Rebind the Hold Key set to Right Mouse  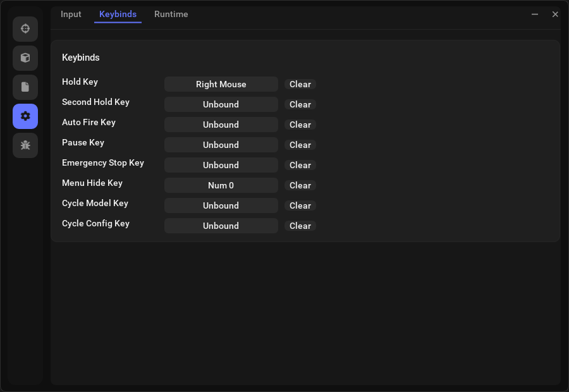click(221, 84)
